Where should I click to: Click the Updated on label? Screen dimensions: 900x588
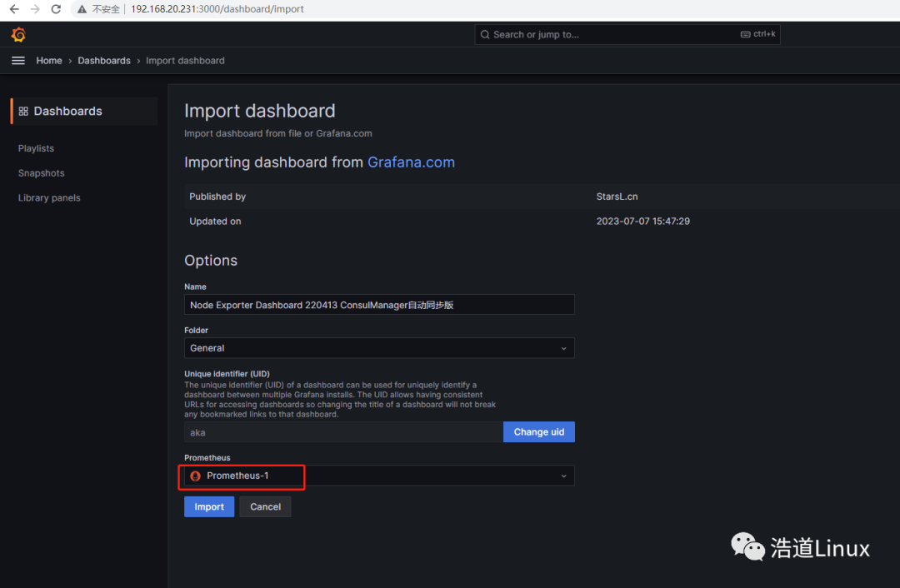point(215,221)
